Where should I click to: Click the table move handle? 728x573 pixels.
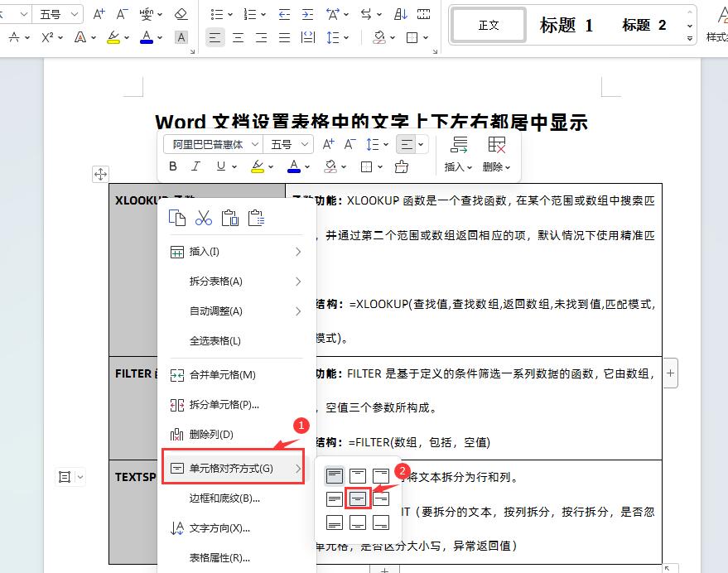[100, 174]
